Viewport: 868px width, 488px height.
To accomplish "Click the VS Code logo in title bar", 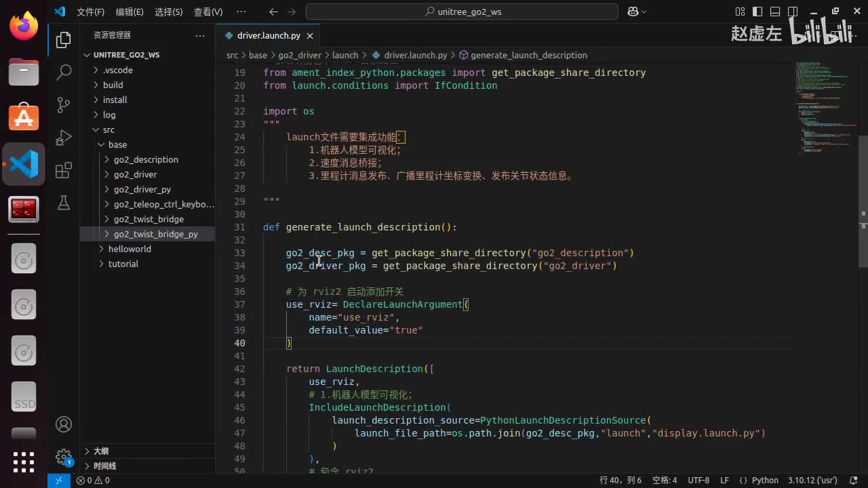I will [60, 12].
